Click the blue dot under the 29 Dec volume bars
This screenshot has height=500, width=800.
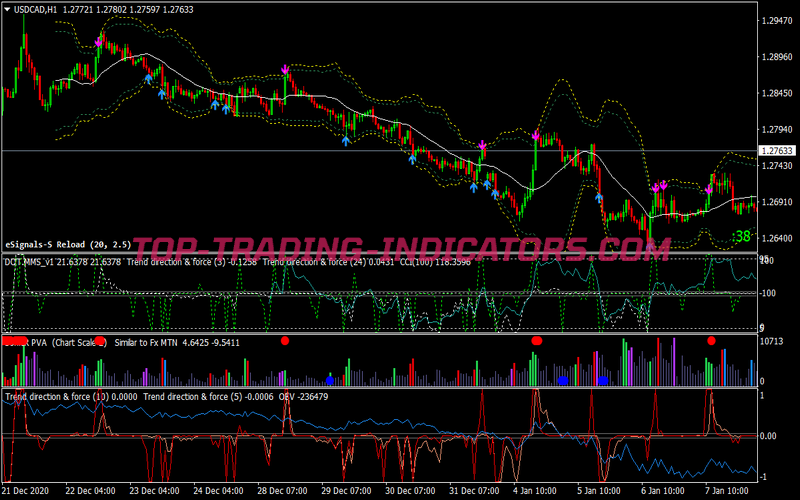click(x=330, y=380)
